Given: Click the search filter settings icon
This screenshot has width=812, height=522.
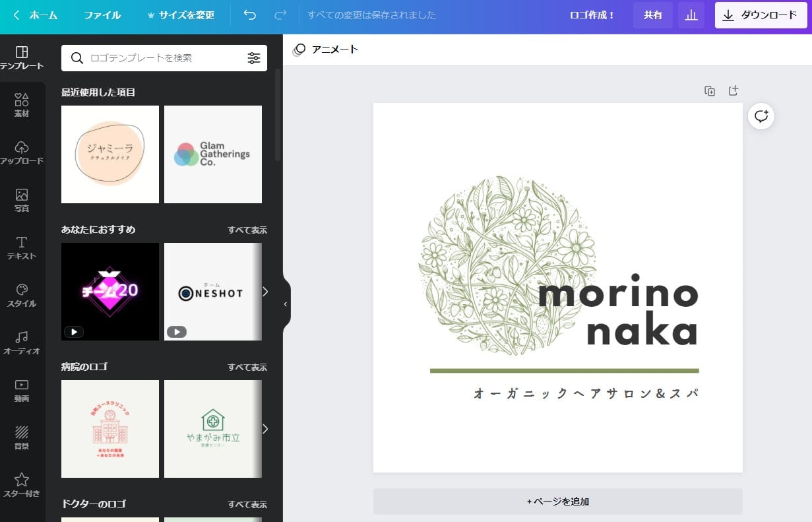Looking at the screenshot, I should tap(255, 58).
